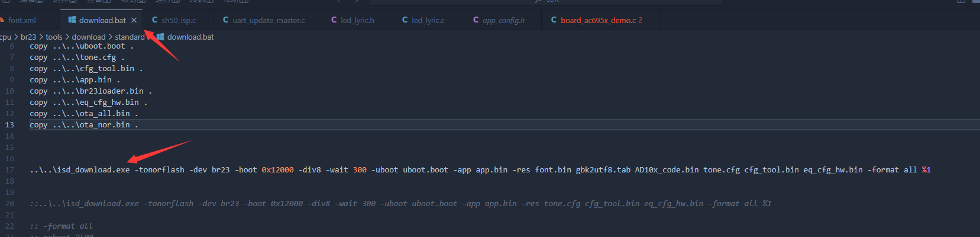Click line number 17 in the gutter
Viewport: 980px width, 237px height.
pyautogui.click(x=9, y=170)
